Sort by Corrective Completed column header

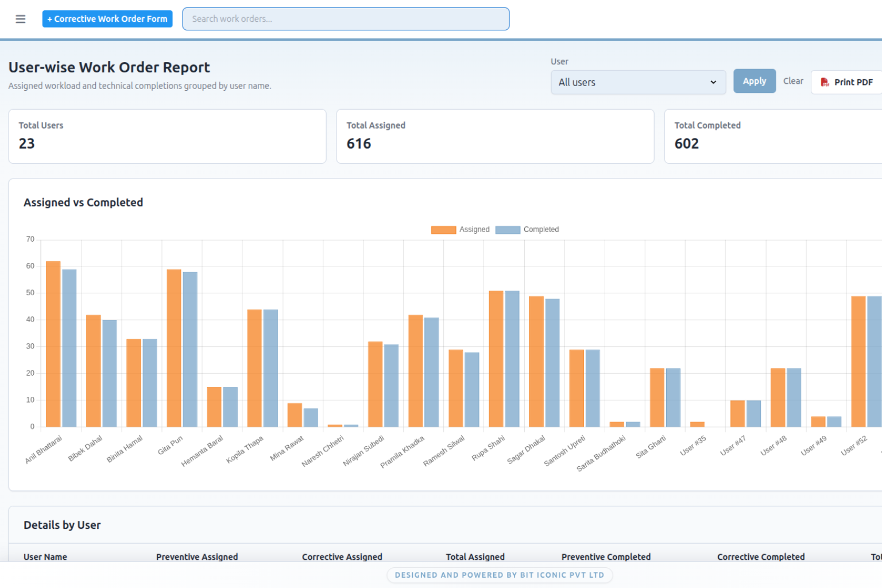click(761, 556)
